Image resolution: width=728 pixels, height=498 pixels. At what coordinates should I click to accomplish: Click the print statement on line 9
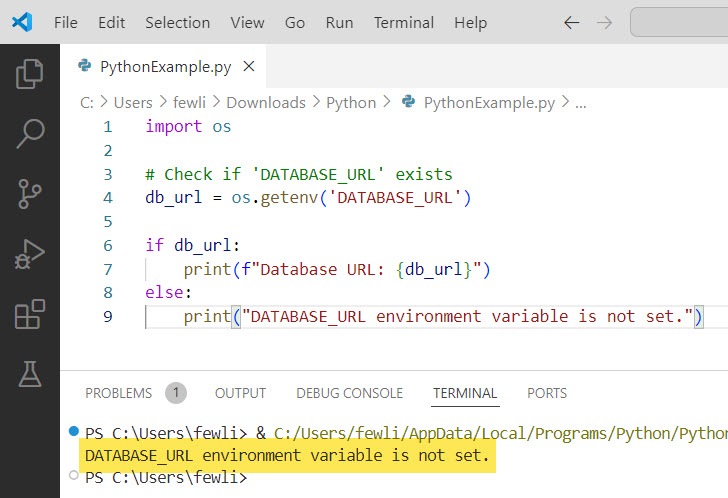click(443, 317)
